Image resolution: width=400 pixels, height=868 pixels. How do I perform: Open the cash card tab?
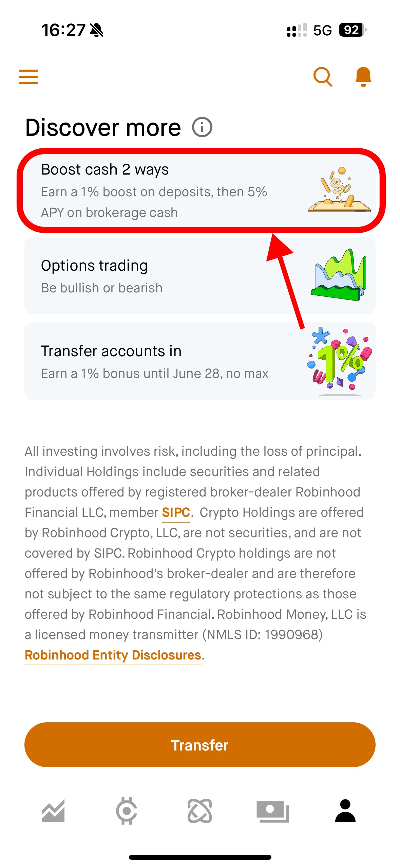pos(272,811)
